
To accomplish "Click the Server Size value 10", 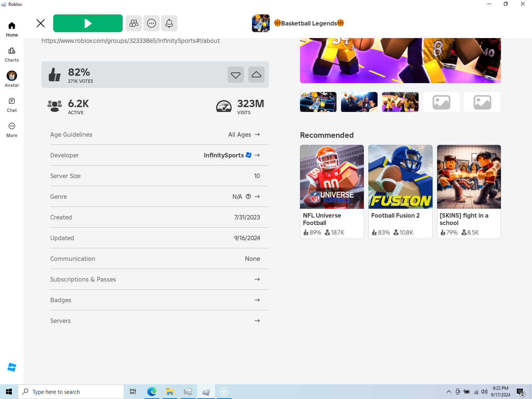I will [x=257, y=176].
